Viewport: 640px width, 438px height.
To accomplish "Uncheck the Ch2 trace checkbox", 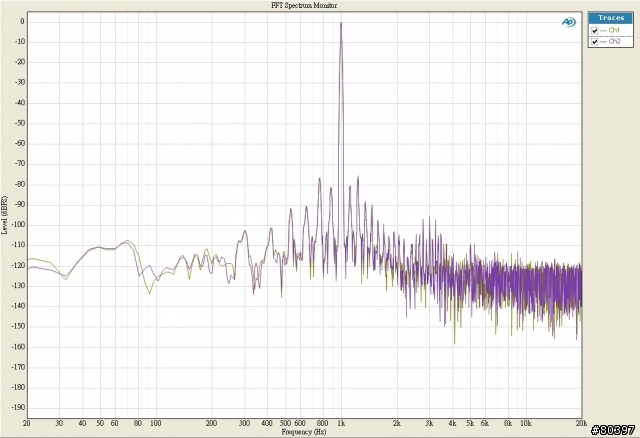I will [x=595, y=42].
